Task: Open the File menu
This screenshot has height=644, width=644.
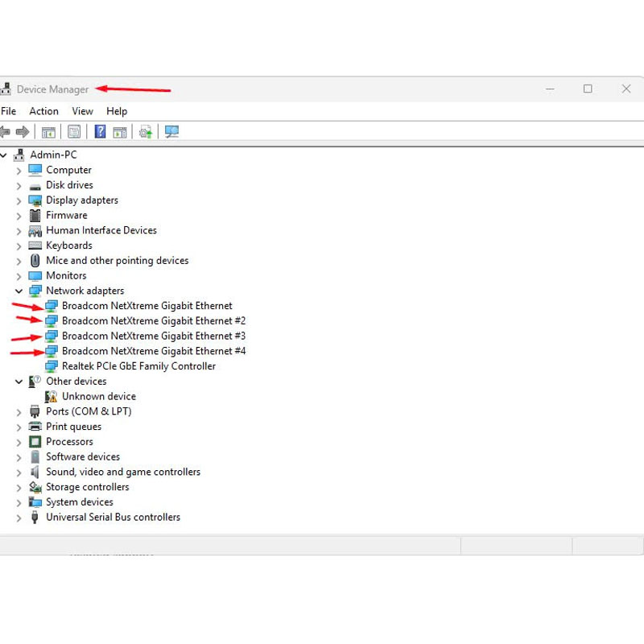Action: pos(8,111)
